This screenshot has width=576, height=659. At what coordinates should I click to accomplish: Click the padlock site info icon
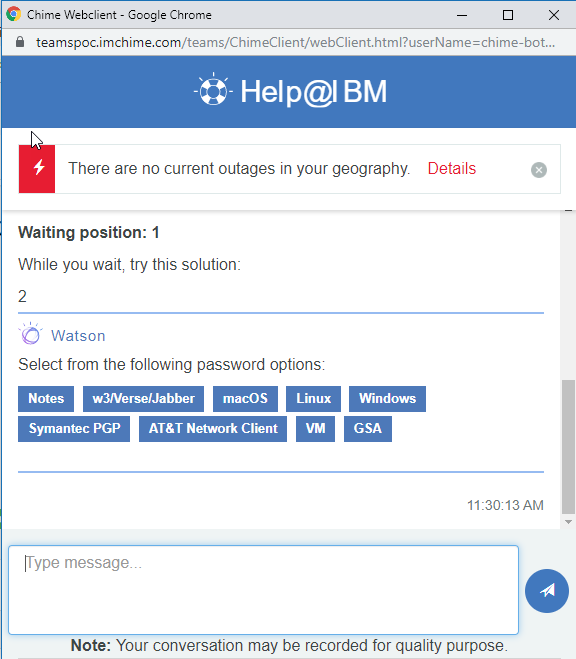pos(20,42)
